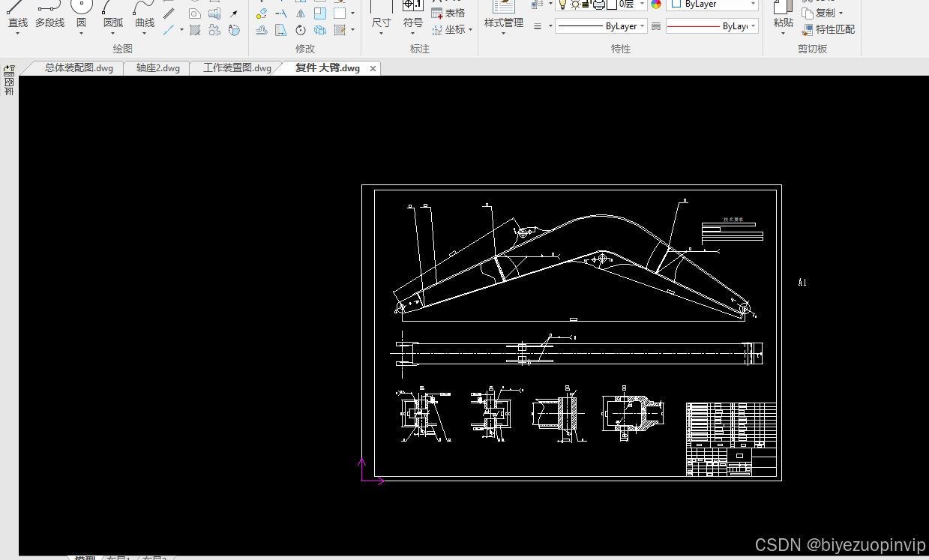Open the red ByLayer lineweight dropdown
This screenshot has height=560, width=929.
pyautogui.click(x=712, y=26)
